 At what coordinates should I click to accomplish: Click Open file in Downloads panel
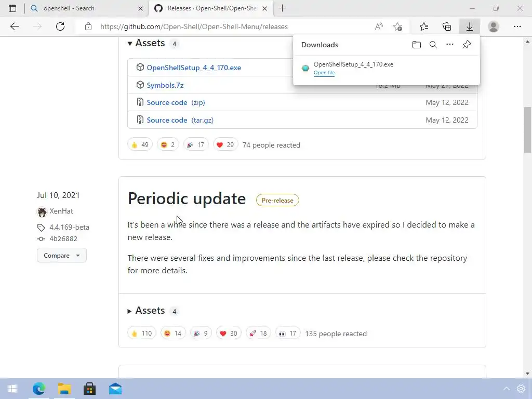pyautogui.click(x=324, y=73)
